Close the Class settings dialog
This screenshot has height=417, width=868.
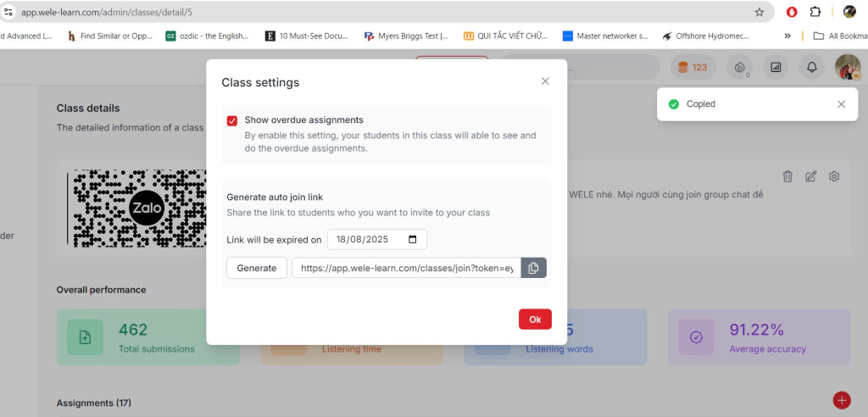click(x=545, y=81)
